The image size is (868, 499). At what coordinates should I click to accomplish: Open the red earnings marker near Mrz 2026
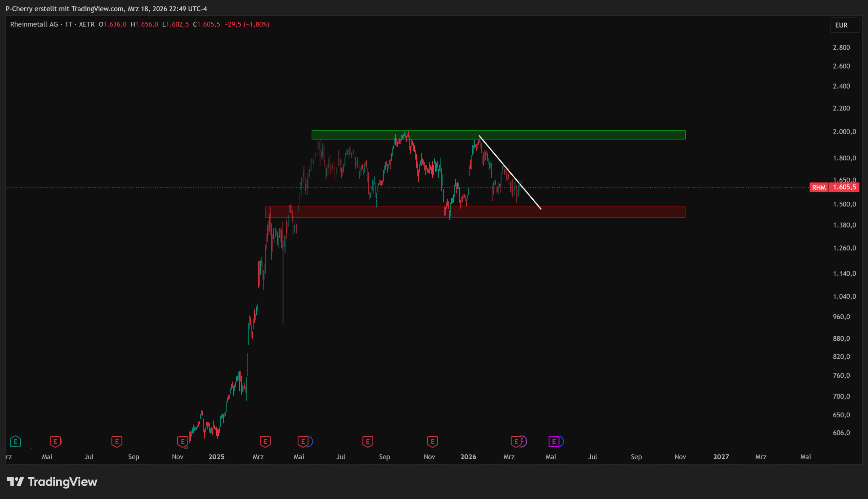tap(516, 441)
